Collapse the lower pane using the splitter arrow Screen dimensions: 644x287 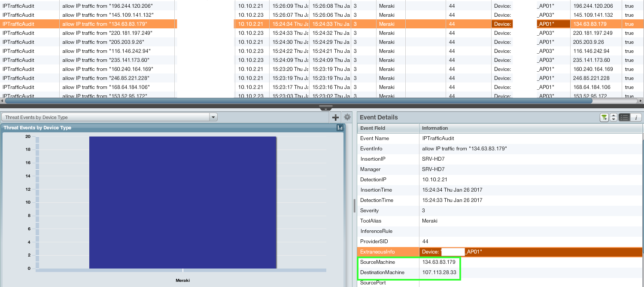click(326, 107)
